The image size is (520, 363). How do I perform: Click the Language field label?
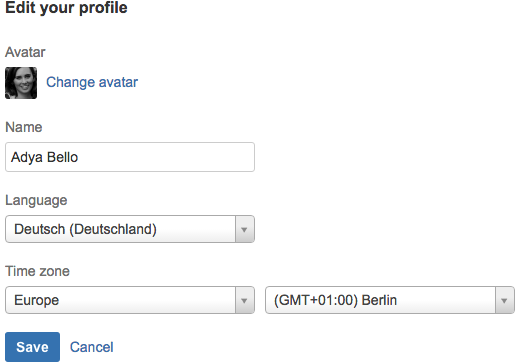(36, 200)
